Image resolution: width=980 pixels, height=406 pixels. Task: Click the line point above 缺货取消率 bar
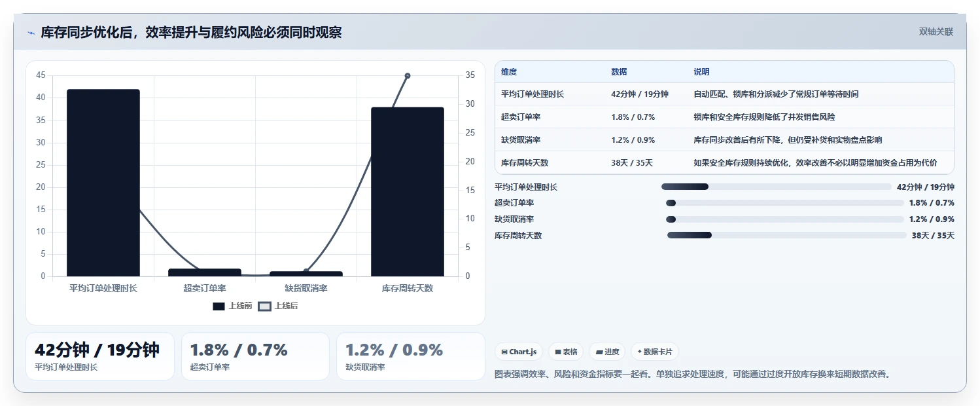coord(306,271)
